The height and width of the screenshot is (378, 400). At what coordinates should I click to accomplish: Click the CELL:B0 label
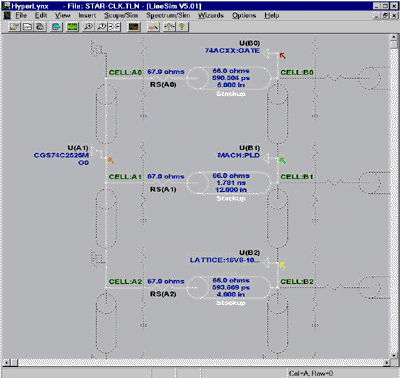[x=297, y=72]
